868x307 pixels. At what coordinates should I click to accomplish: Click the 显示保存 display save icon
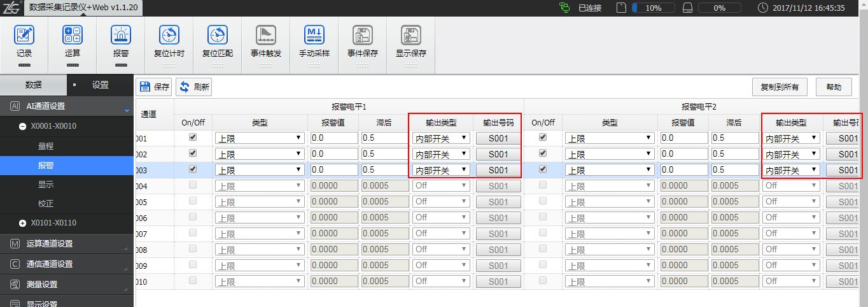point(411,36)
